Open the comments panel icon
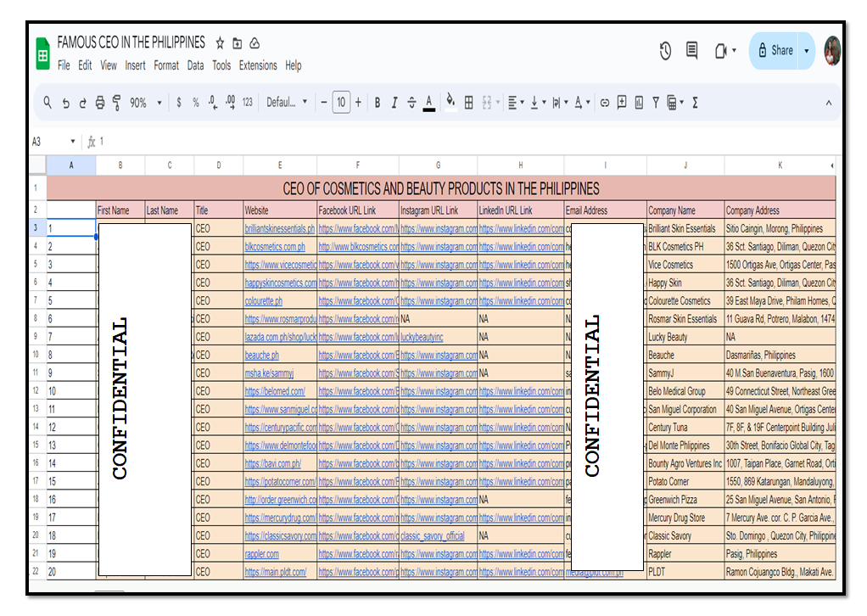The image size is (867, 616). 691,50
